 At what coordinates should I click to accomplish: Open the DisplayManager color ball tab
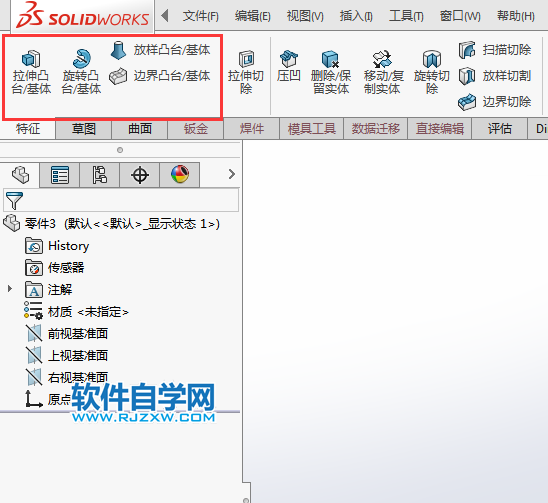(x=180, y=175)
